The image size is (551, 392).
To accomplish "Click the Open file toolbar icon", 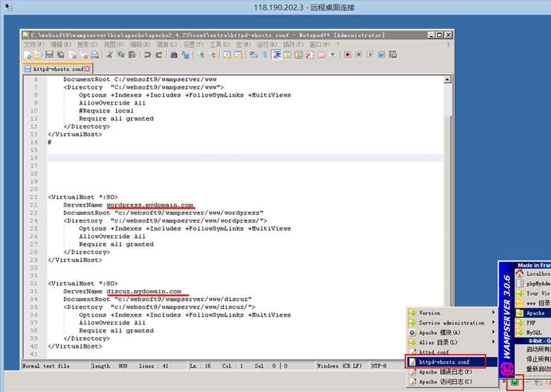I will click(38, 55).
